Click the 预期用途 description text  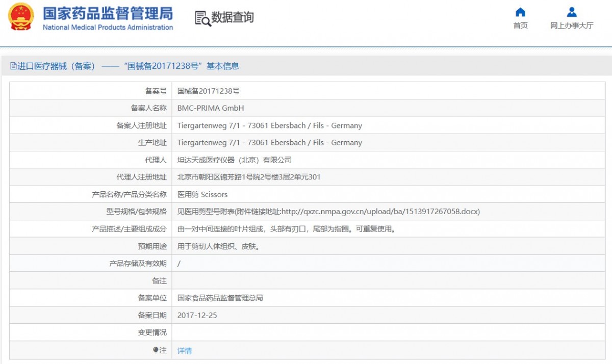pyautogui.click(x=219, y=247)
